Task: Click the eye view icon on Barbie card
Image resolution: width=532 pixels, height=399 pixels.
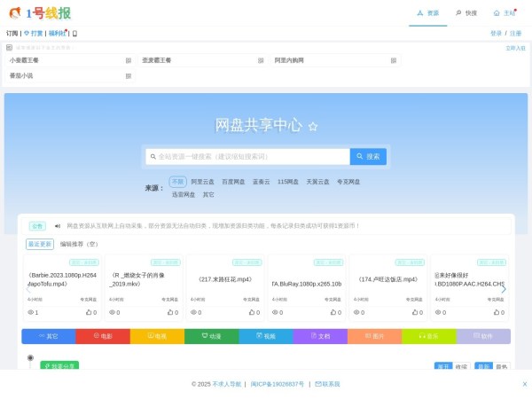Action: pyautogui.click(x=31, y=312)
